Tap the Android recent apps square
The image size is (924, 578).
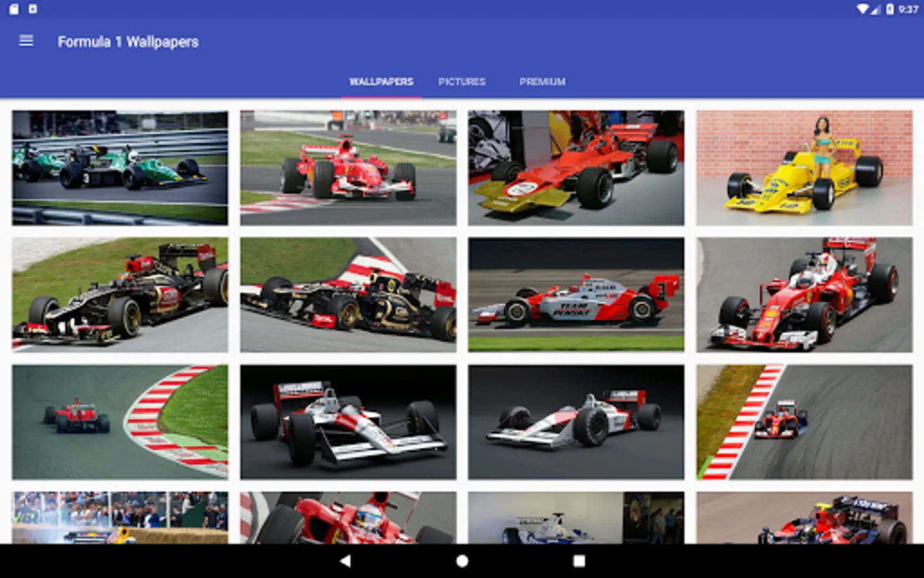point(579,561)
